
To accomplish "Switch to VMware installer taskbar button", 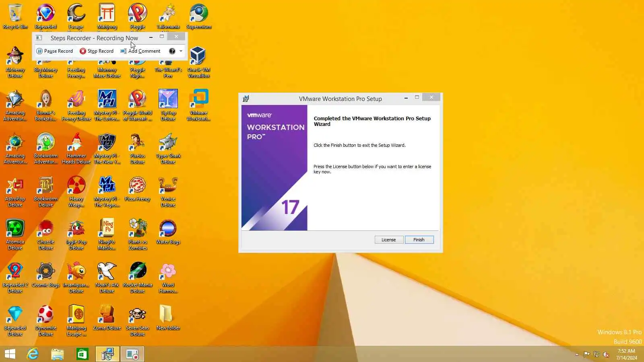I will 107,354.
